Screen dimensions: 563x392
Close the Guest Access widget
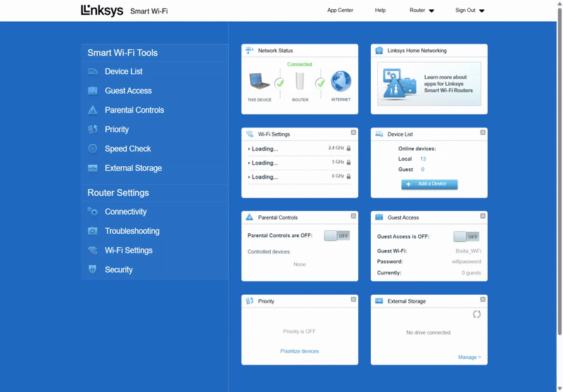pyautogui.click(x=483, y=216)
